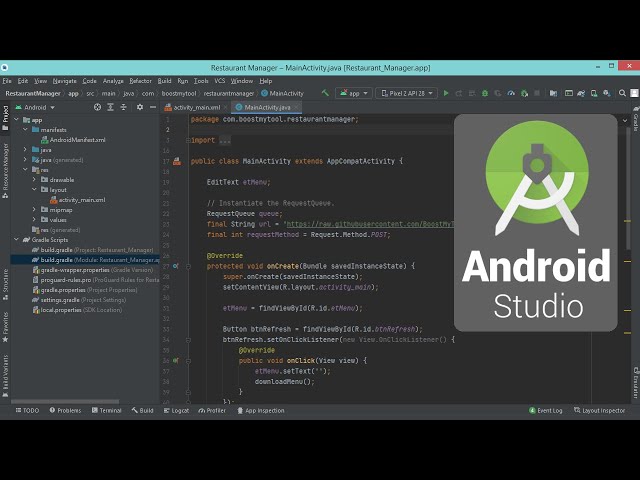Open the VCS menu
Viewport: 640px width, 480px height.
click(220, 81)
